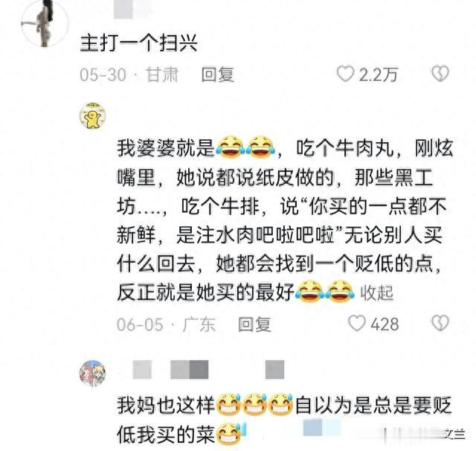
Task: Tap the heart icon beside 2.2万
Action: (x=345, y=74)
